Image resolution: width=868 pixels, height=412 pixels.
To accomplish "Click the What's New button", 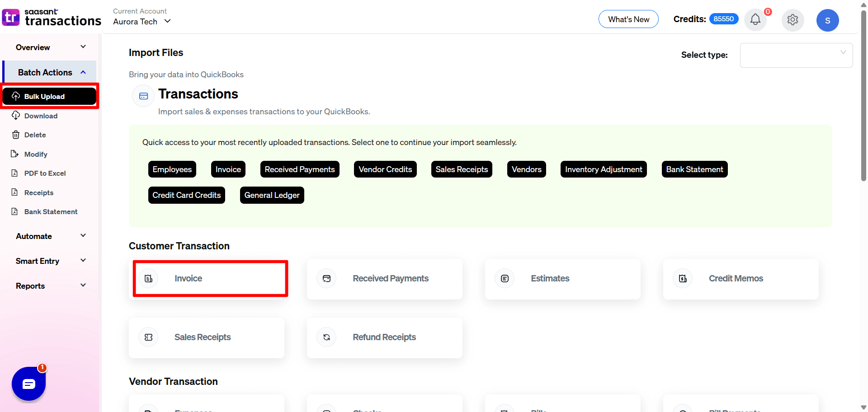I will tap(628, 19).
